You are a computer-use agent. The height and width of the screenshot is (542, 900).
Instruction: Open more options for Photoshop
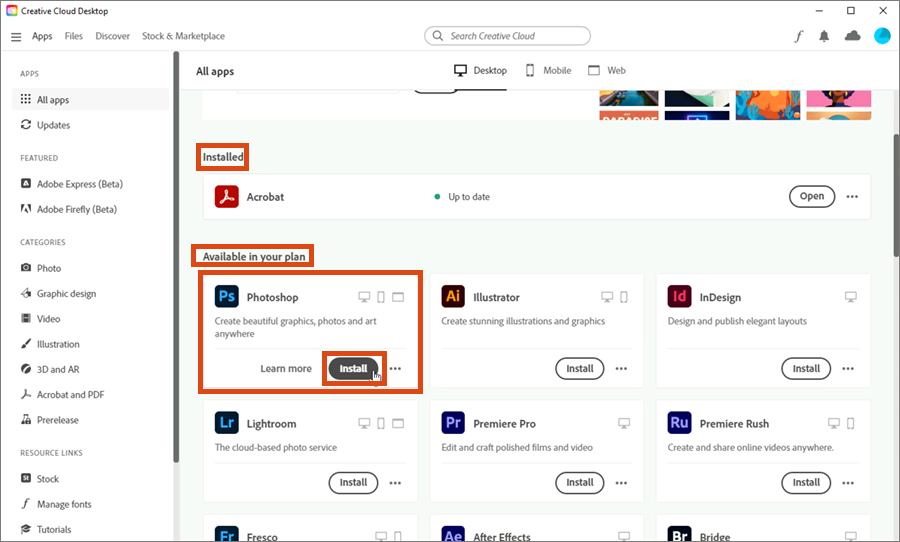396,369
